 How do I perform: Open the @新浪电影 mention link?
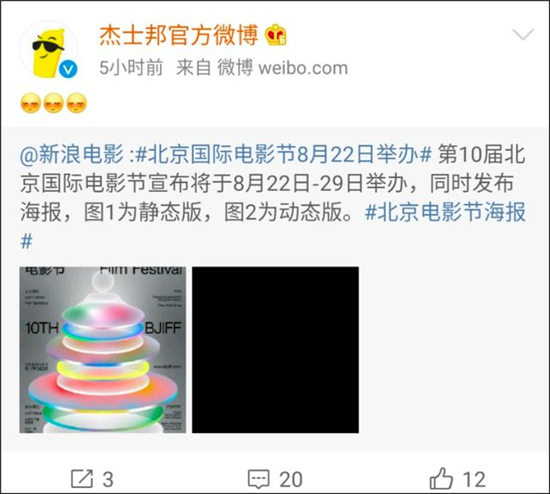pyautogui.click(x=72, y=154)
